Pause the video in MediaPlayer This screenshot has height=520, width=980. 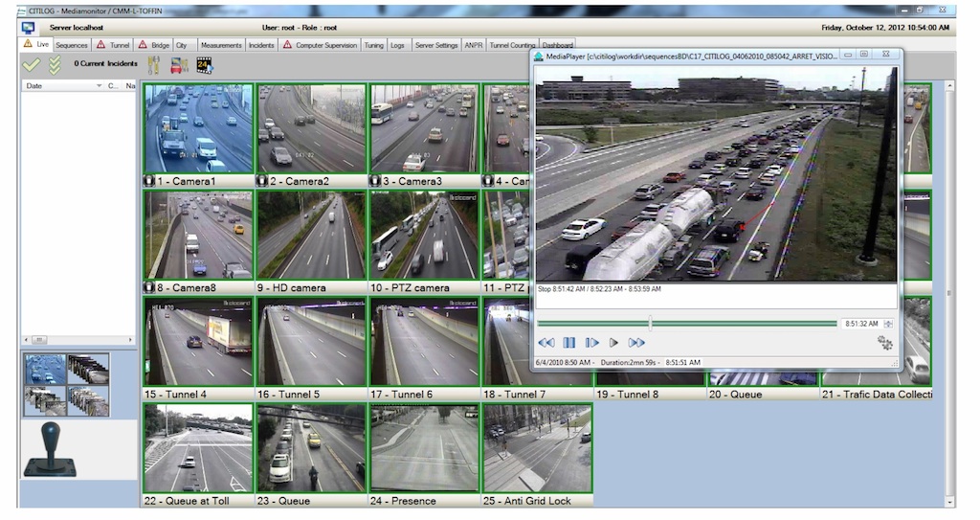pos(568,342)
